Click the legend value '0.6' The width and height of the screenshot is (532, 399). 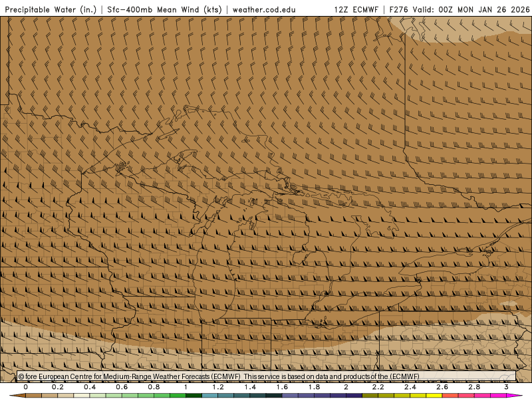click(x=122, y=387)
